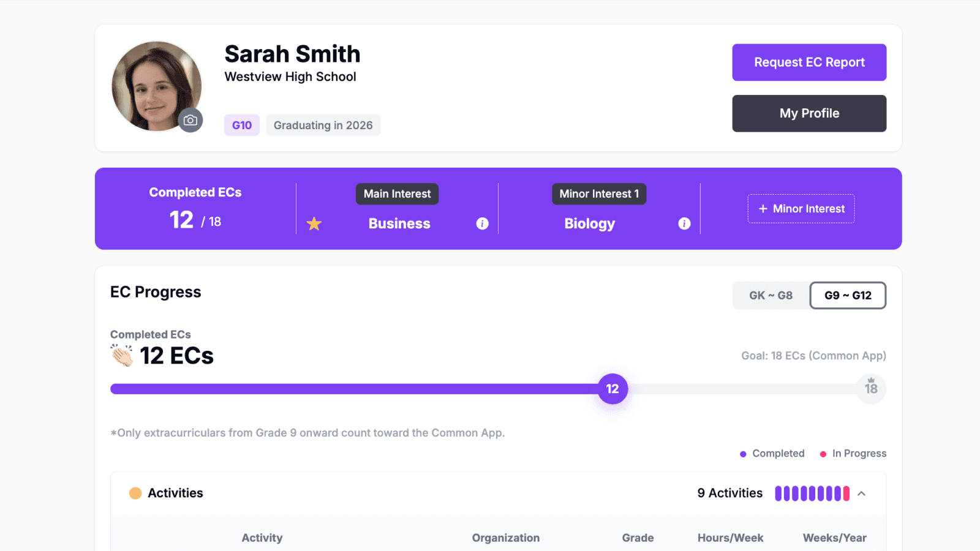Switch to the GK ~ G8 view
The image size is (980, 551).
coord(770,295)
